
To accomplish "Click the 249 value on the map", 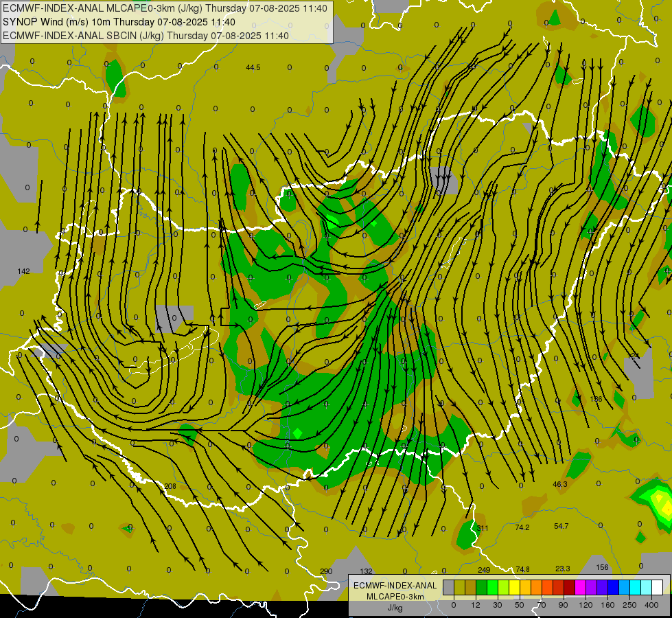I will click(x=484, y=569).
